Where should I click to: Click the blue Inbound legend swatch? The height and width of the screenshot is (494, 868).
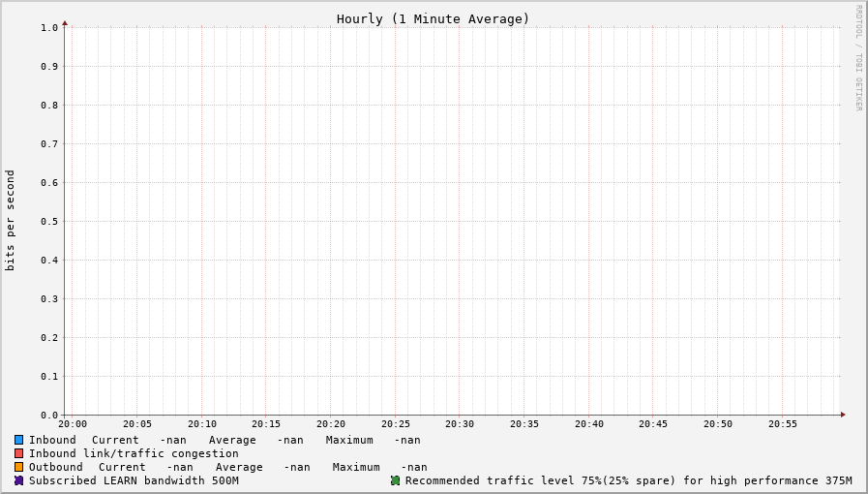tap(18, 440)
